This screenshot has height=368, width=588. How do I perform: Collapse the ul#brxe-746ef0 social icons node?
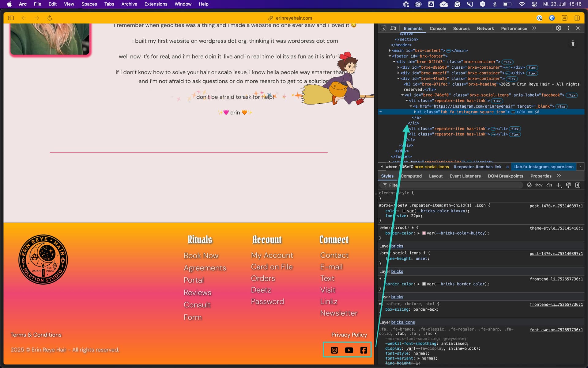point(402,95)
